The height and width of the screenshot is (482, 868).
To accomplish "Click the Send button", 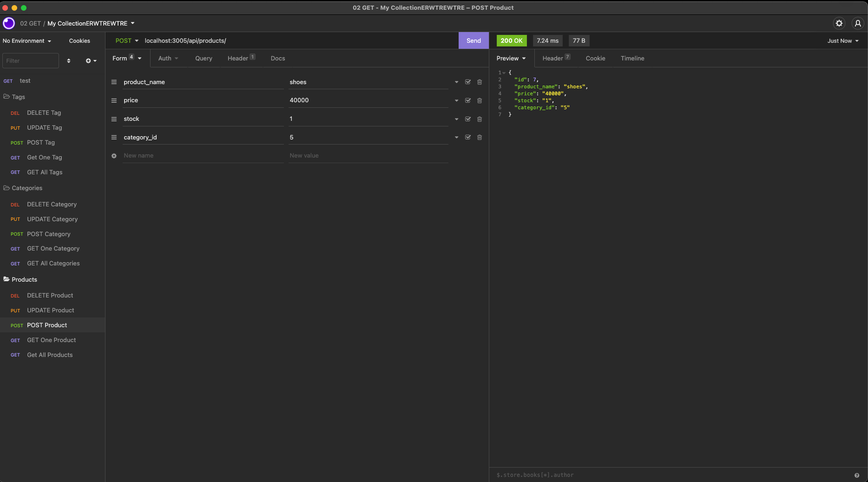I will tap(473, 40).
